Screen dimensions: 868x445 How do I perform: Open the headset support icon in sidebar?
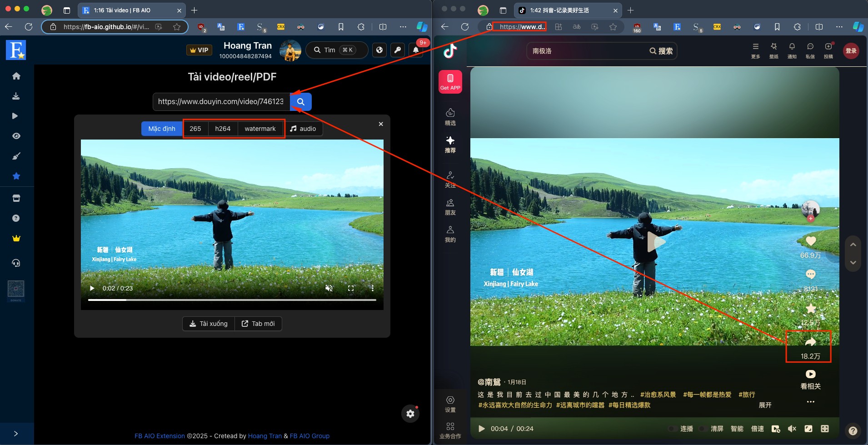[16, 263]
